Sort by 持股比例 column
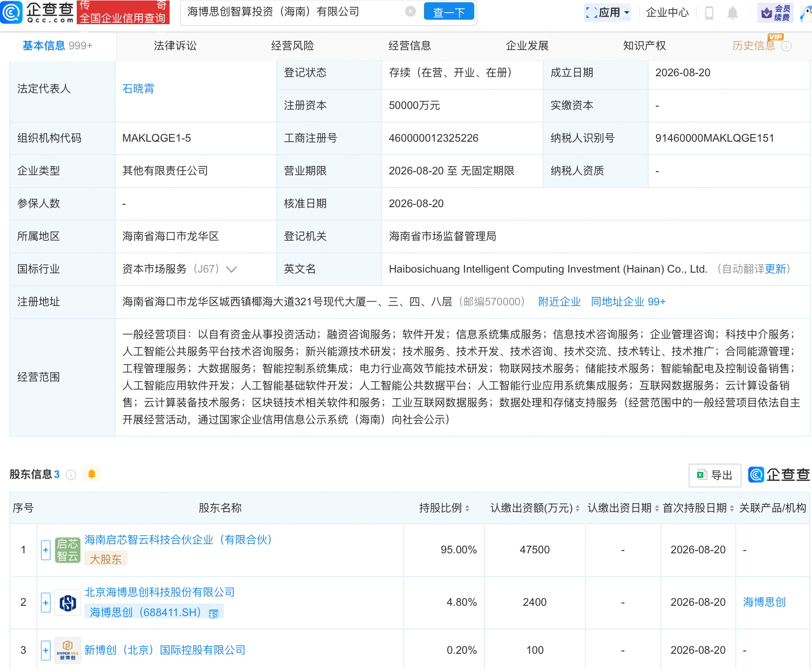Image resolution: width=812 pixels, height=669 pixels. 467,508
